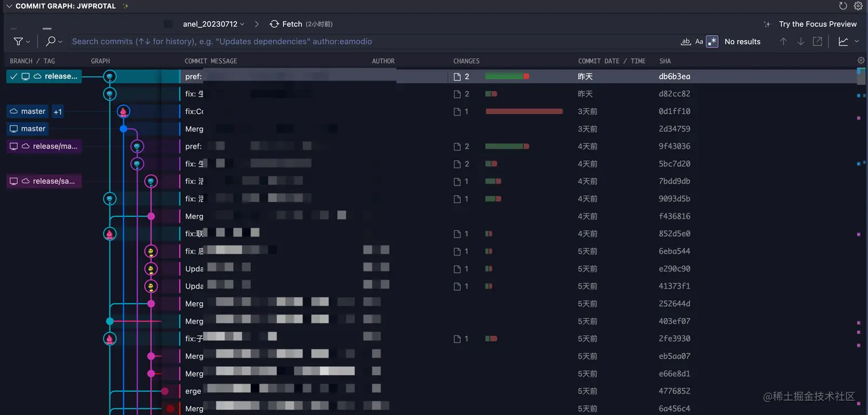
Task: Open Try the Focus Preview link
Action: tap(817, 24)
